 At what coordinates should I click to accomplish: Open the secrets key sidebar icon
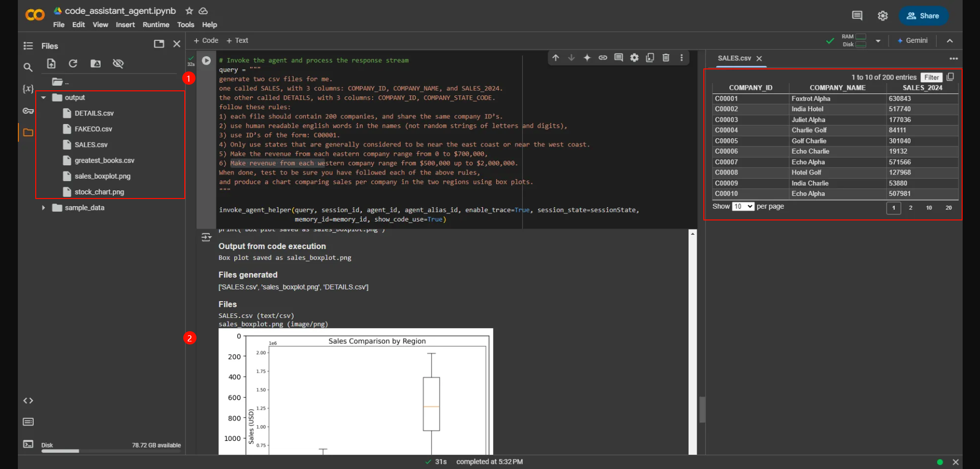28,111
